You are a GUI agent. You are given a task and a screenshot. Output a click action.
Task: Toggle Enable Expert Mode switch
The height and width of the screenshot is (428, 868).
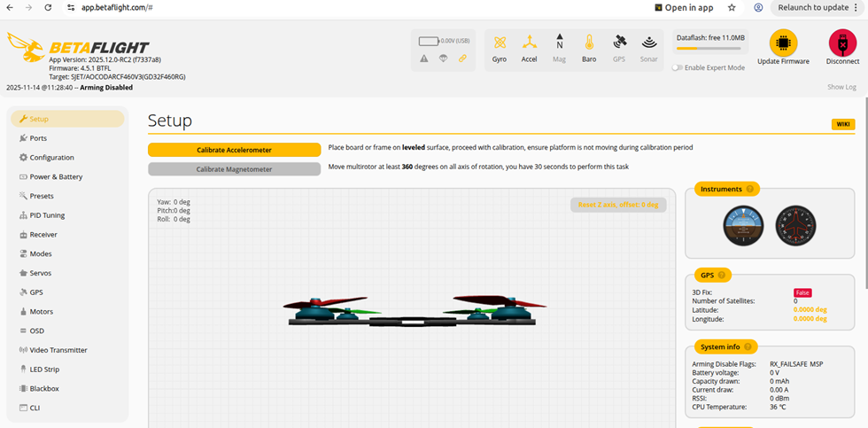click(678, 67)
